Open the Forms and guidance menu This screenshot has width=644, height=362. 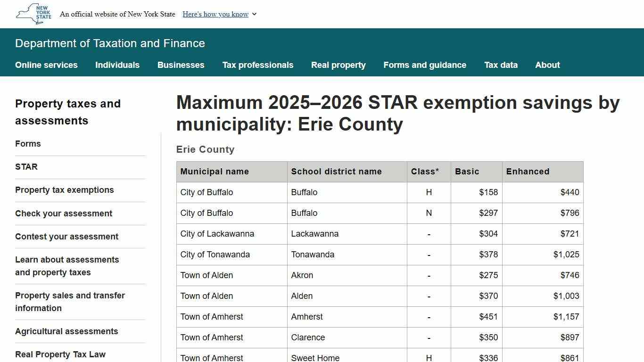coord(424,65)
